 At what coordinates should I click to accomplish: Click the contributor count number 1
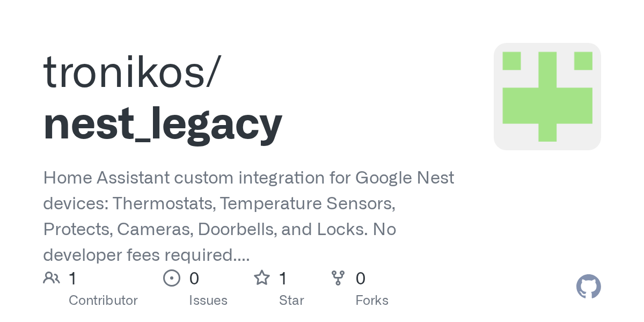[x=73, y=279]
